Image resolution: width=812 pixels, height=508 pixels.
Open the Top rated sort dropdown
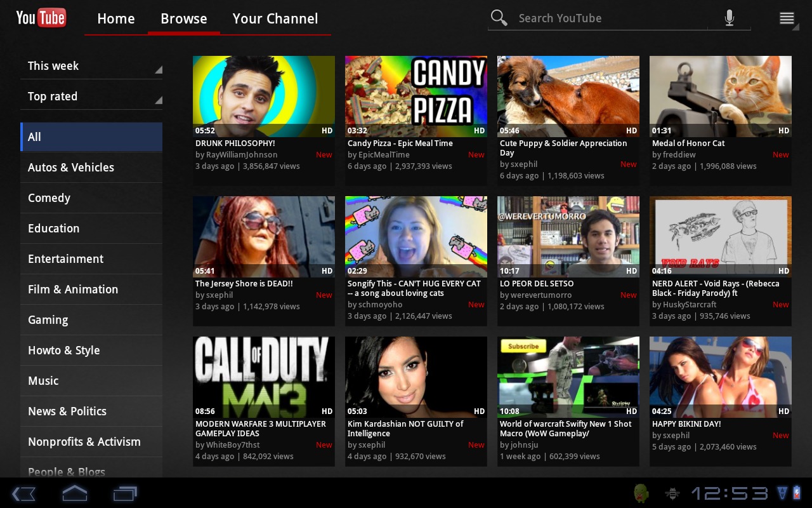pyautogui.click(x=91, y=97)
